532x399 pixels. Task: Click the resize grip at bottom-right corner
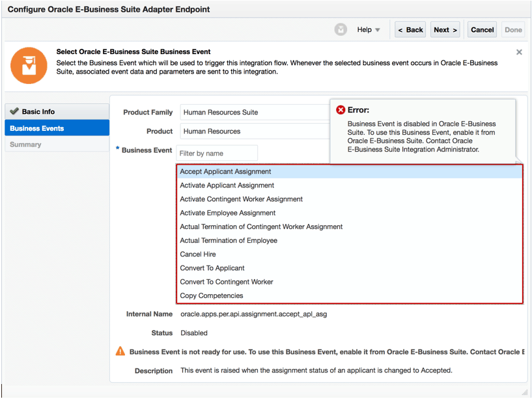pos(525,392)
